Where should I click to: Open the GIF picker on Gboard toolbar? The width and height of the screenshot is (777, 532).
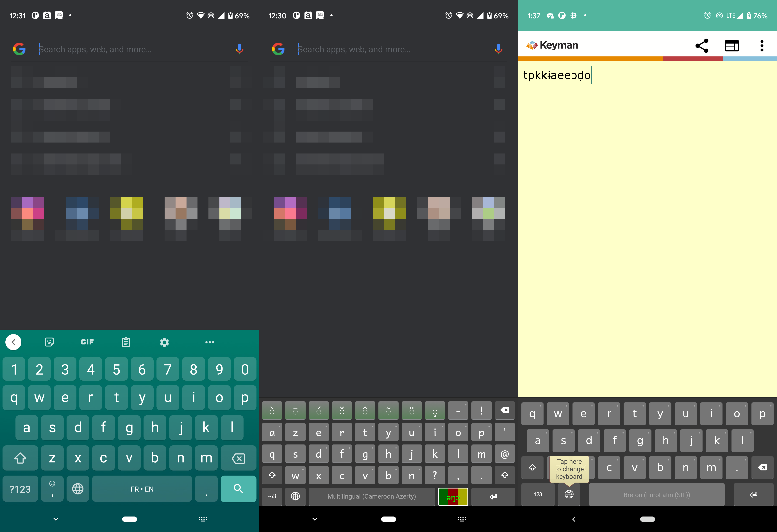pos(87,342)
